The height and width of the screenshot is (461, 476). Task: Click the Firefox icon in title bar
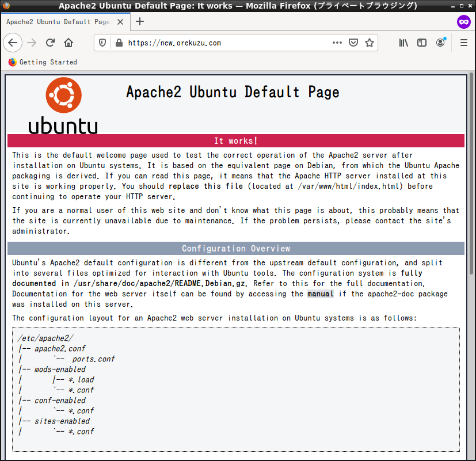tap(6, 6)
